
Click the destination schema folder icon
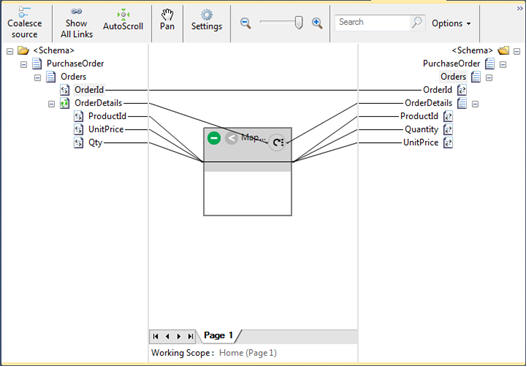click(503, 51)
